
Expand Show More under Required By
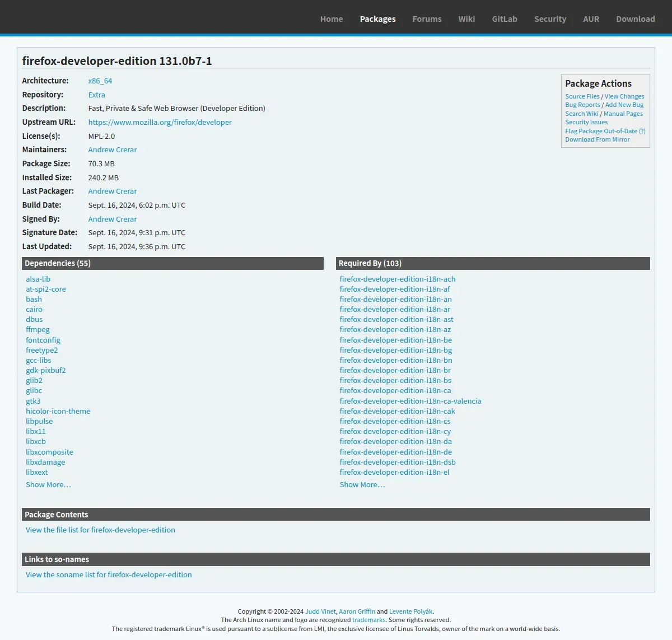pyautogui.click(x=362, y=484)
